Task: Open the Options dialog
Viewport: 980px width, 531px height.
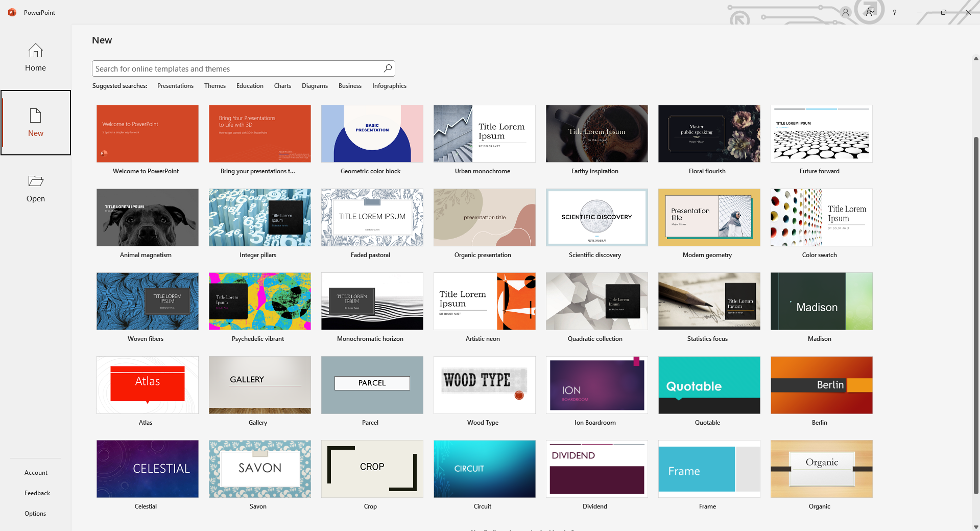Action: click(x=35, y=514)
